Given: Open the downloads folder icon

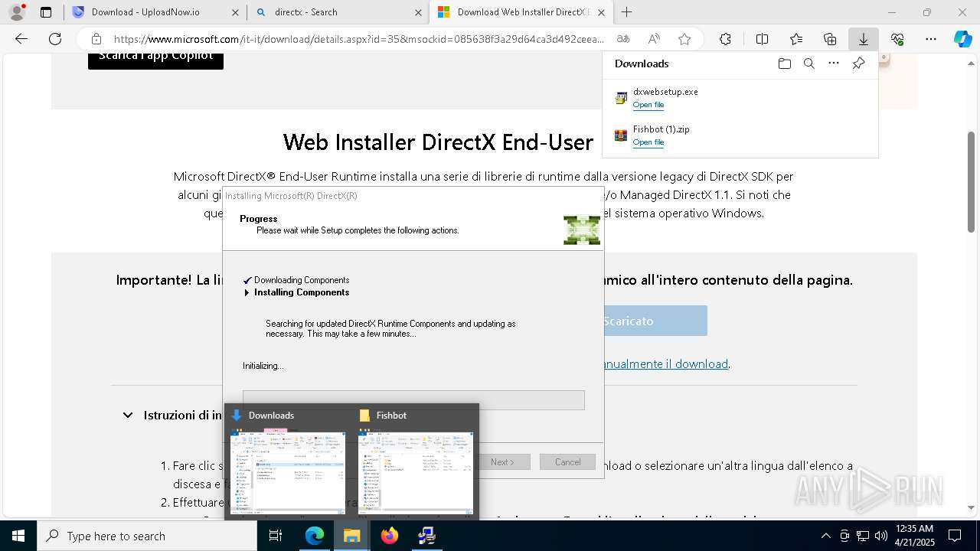Looking at the screenshot, I should pos(784,64).
